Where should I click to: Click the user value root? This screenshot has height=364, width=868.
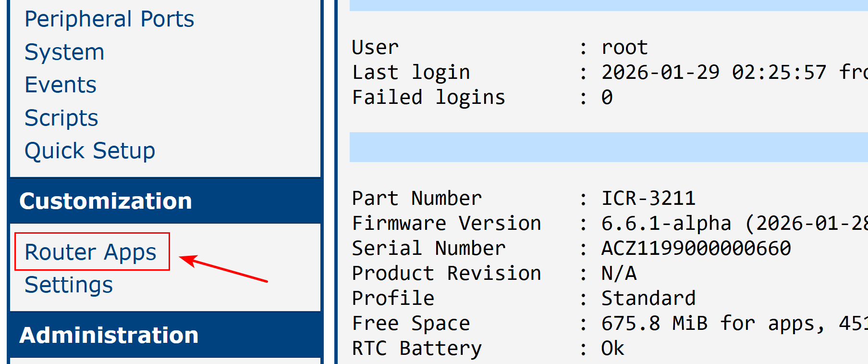click(x=624, y=48)
